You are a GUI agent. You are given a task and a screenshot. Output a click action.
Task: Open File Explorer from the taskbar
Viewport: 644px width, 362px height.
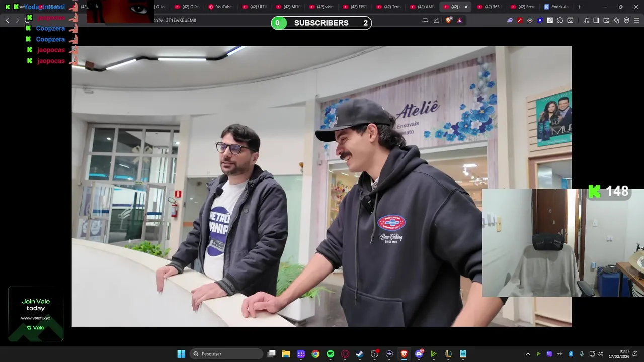tap(286, 354)
